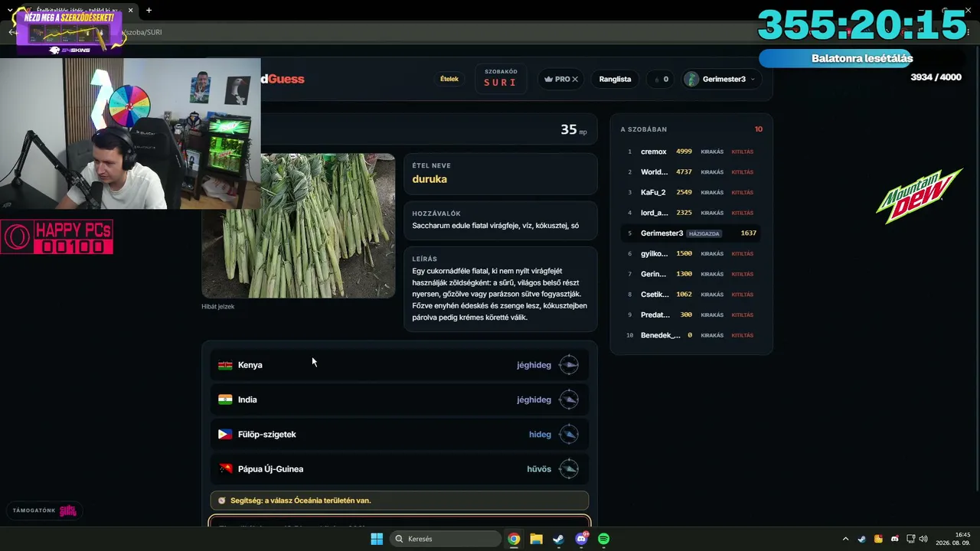Viewport: 980px width, 551px height.
Task: Open File Explorer from the taskbar
Action: point(536,539)
